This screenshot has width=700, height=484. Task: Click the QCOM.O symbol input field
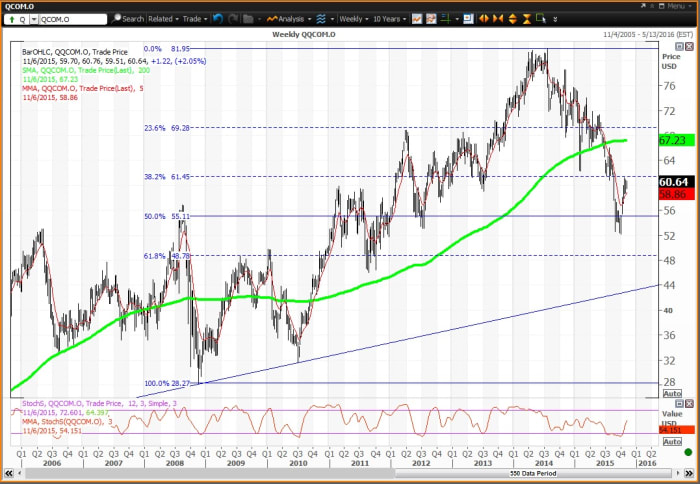click(70, 18)
